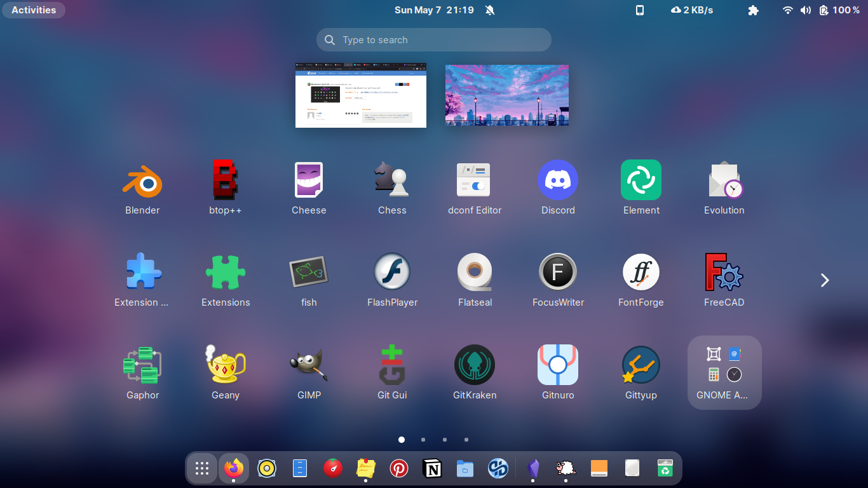
Task: Select the first app grid page dot
Action: [x=402, y=440]
